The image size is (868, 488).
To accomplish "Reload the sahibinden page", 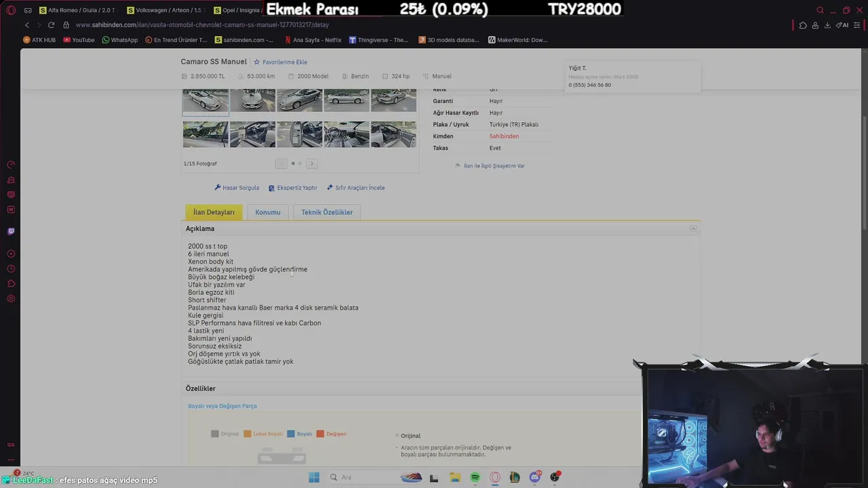I will point(51,25).
